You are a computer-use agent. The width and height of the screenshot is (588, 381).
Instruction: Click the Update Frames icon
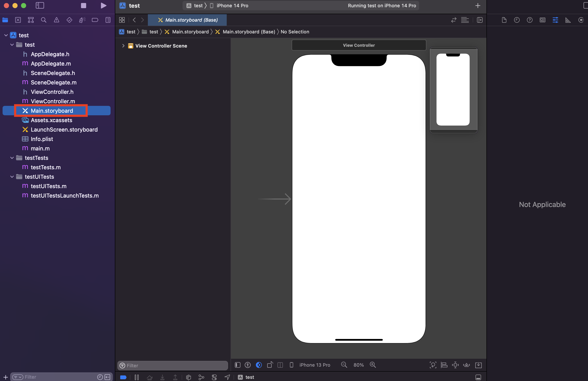point(433,365)
